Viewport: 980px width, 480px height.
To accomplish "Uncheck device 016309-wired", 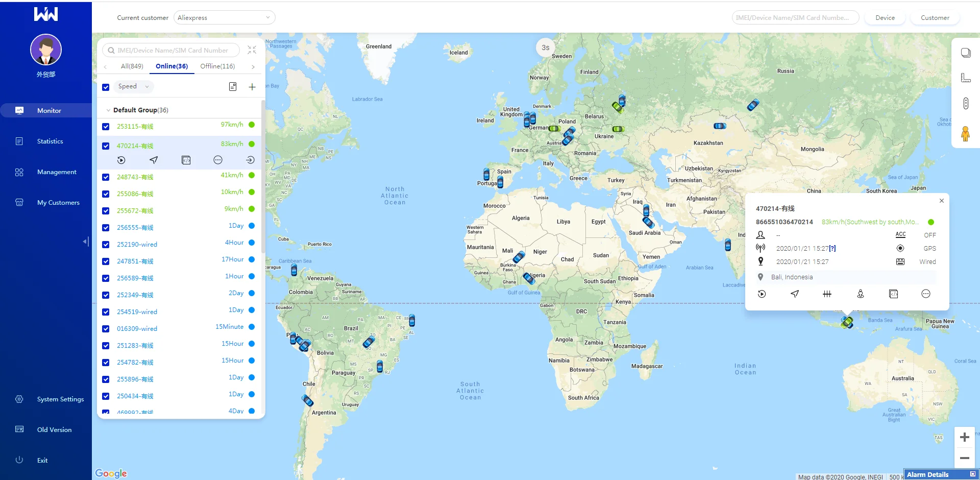I will (106, 329).
